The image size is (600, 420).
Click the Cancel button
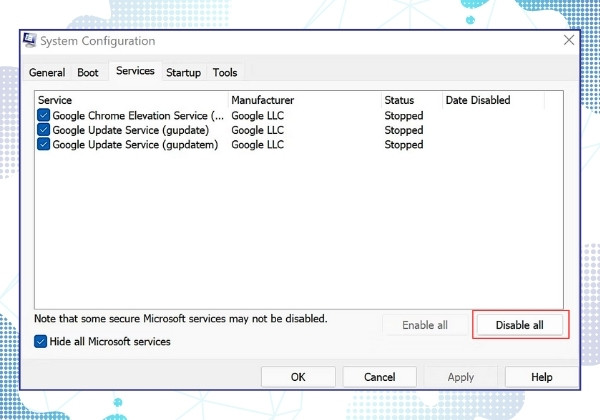380,377
